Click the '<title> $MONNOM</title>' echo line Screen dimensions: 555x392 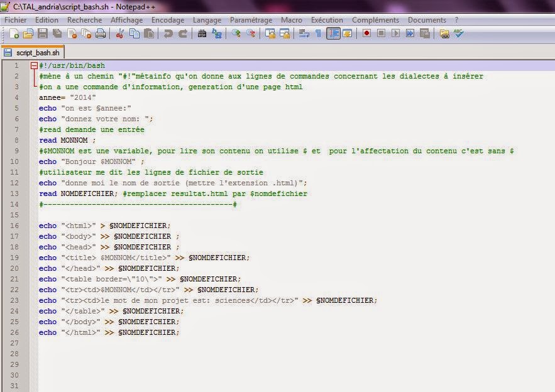(x=145, y=258)
